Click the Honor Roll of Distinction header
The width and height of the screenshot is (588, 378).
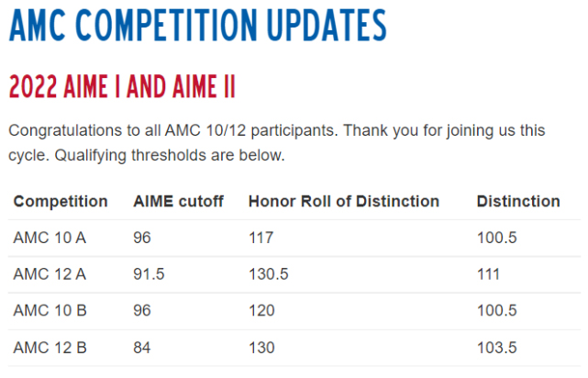point(343,201)
